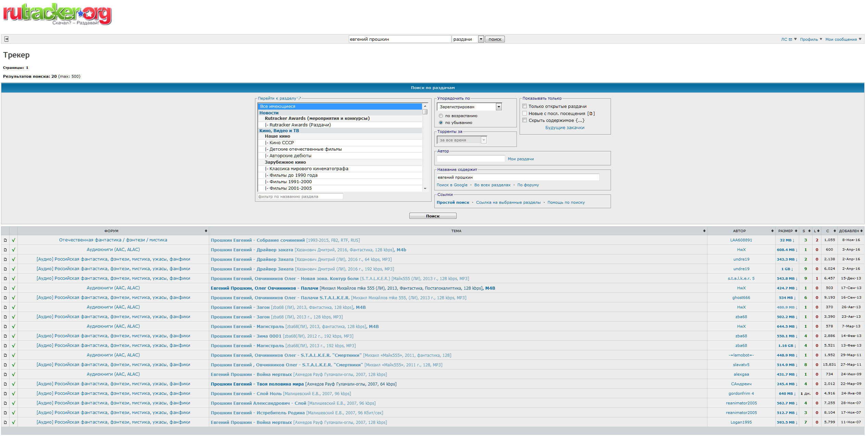Open the Отечественная фантастика / фэнтези / мистика forum
The width and height of the screenshot is (868, 440).
tap(113, 240)
